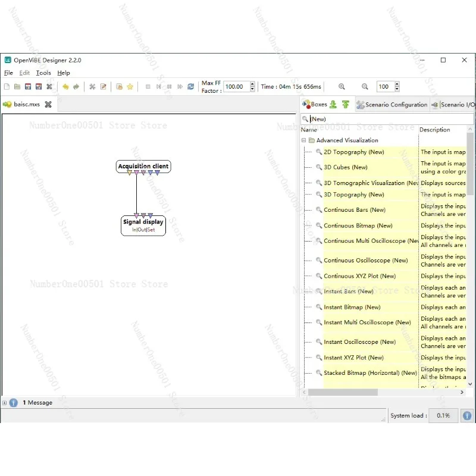
Task: Select Continuous Multi Oscilloscope box
Action: (371, 241)
